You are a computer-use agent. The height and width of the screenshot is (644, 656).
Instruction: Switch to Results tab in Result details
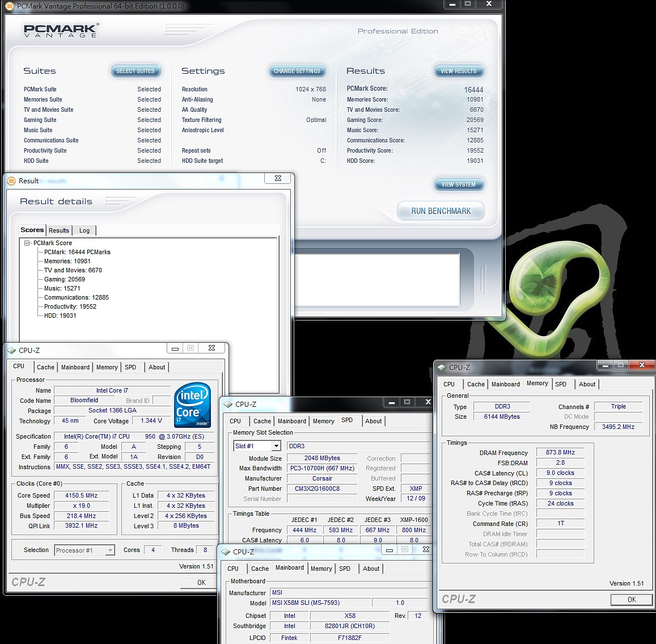click(x=58, y=230)
